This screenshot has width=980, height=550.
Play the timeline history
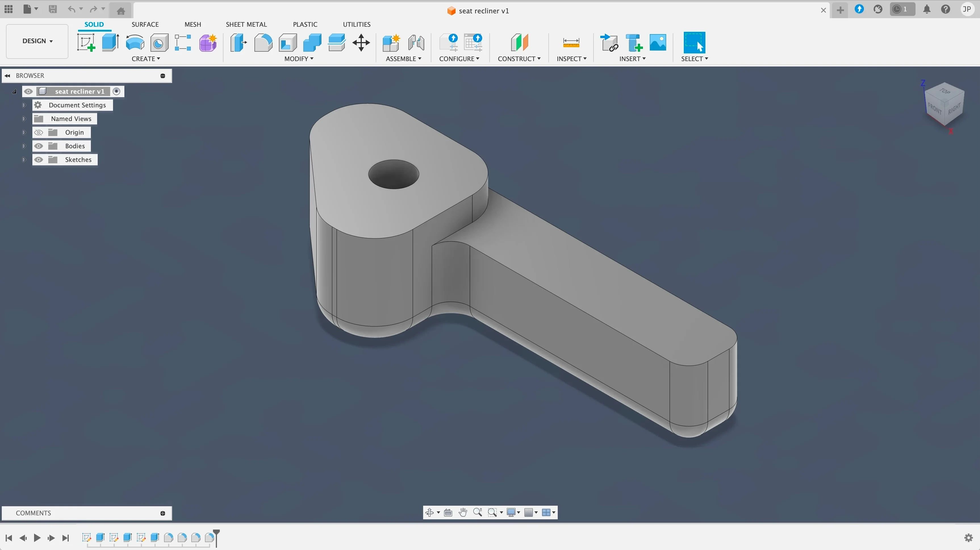(37, 538)
